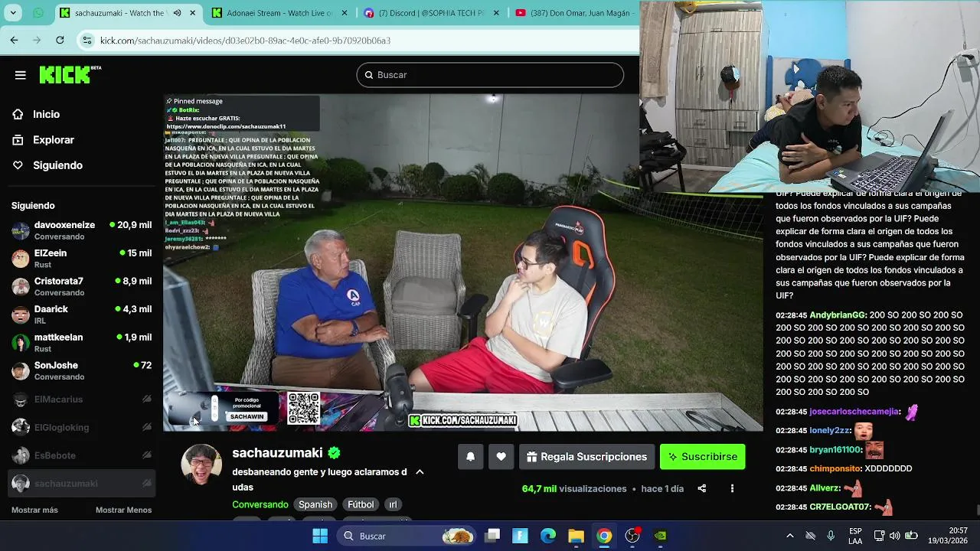Screen dimensions: 980x551
Task: Click the share icon next to hace 1 día
Action: pyautogui.click(x=701, y=488)
